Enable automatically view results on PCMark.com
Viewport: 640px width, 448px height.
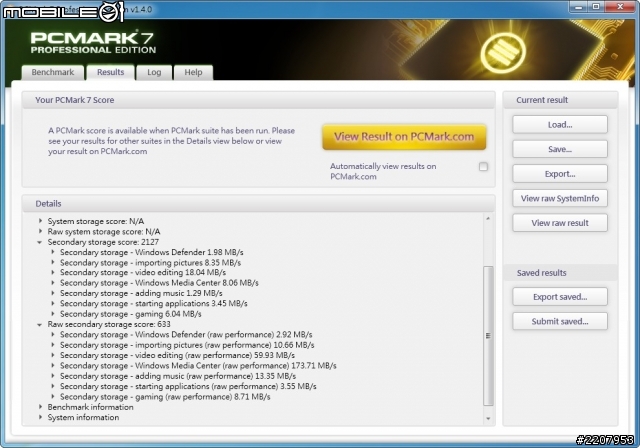pyautogui.click(x=483, y=166)
